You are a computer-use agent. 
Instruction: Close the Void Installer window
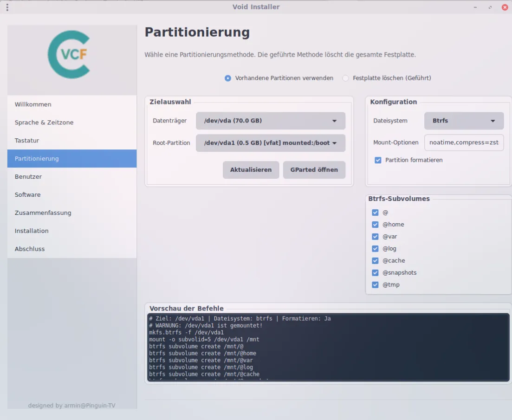coord(505,7)
